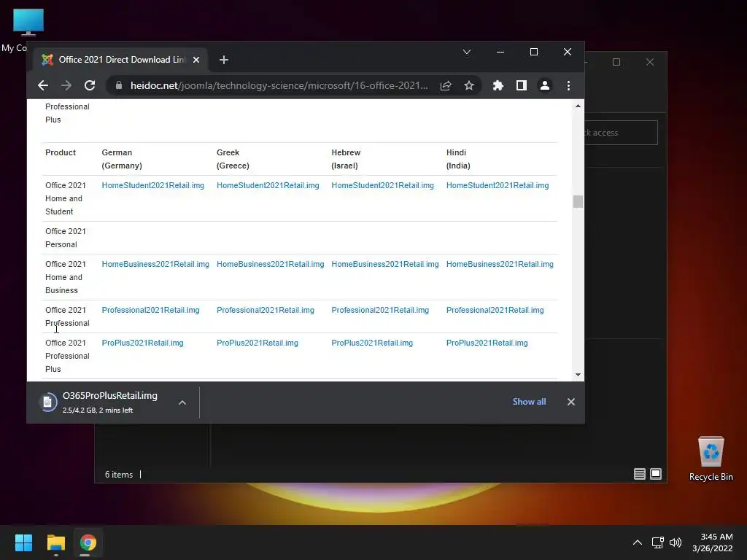Download German Professional2021Retail.img

coord(150,311)
